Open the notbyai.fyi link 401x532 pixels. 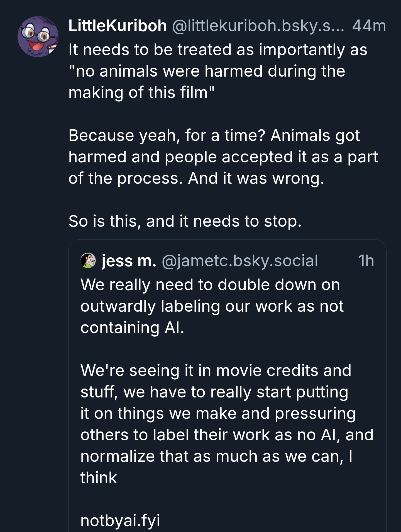pos(120,520)
